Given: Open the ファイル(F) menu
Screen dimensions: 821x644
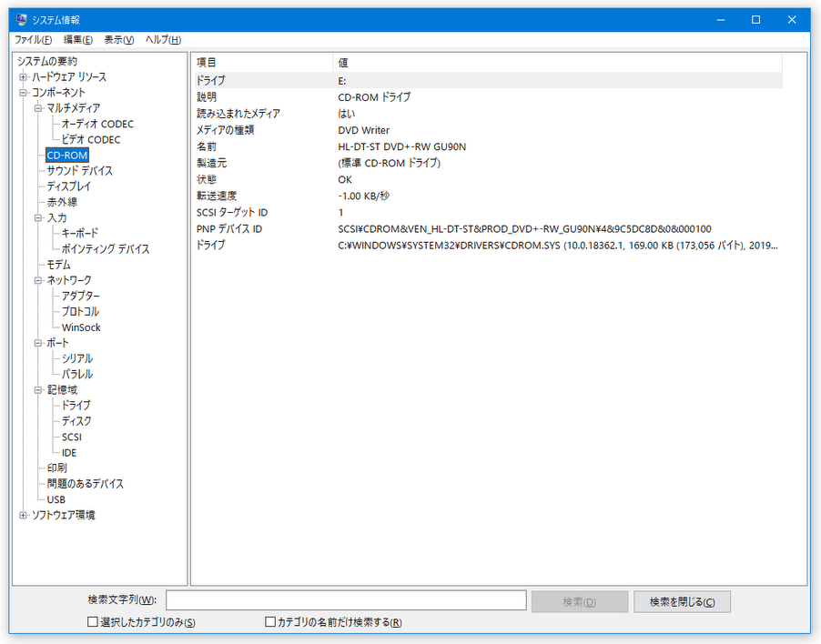Looking at the screenshot, I should point(33,40).
